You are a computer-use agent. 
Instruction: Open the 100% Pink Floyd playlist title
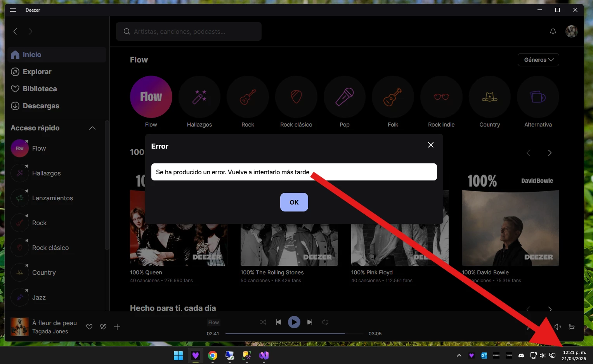click(372, 272)
